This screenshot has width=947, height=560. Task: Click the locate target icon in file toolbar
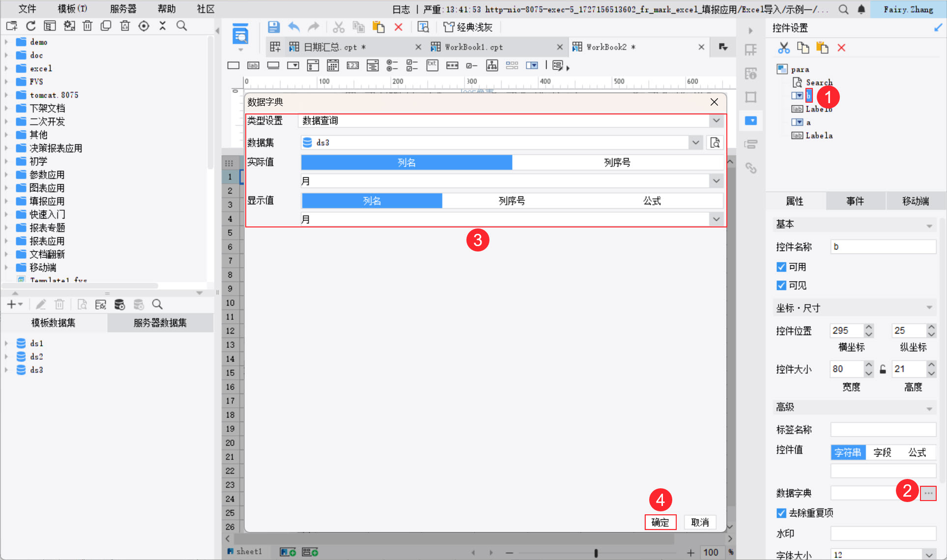pos(143,26)
